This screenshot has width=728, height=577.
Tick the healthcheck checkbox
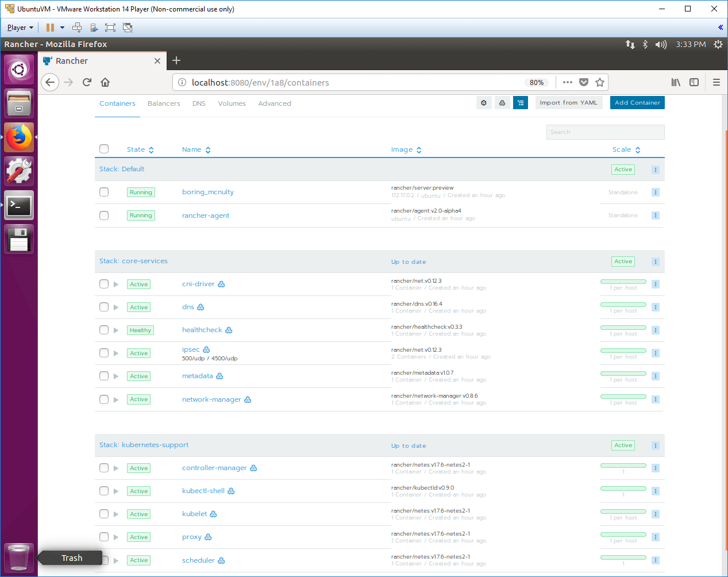click(x=104, y=330)
